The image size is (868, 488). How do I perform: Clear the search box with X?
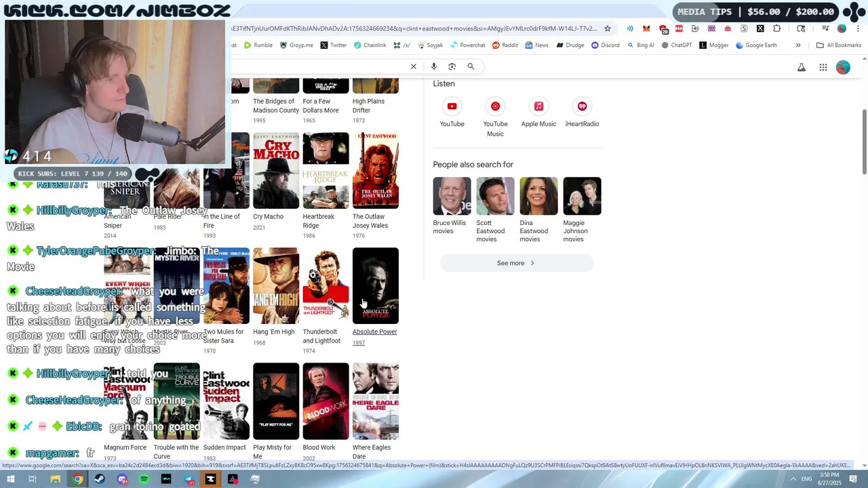(x=414, y=66)
